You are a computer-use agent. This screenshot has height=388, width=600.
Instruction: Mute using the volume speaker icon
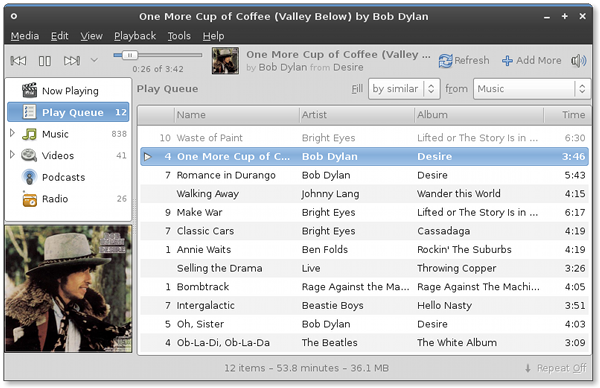(x=578, y=60)
